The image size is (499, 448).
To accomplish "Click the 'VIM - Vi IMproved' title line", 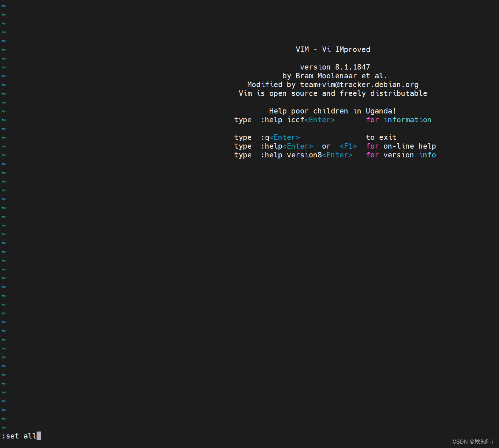I will click(333, 49).
